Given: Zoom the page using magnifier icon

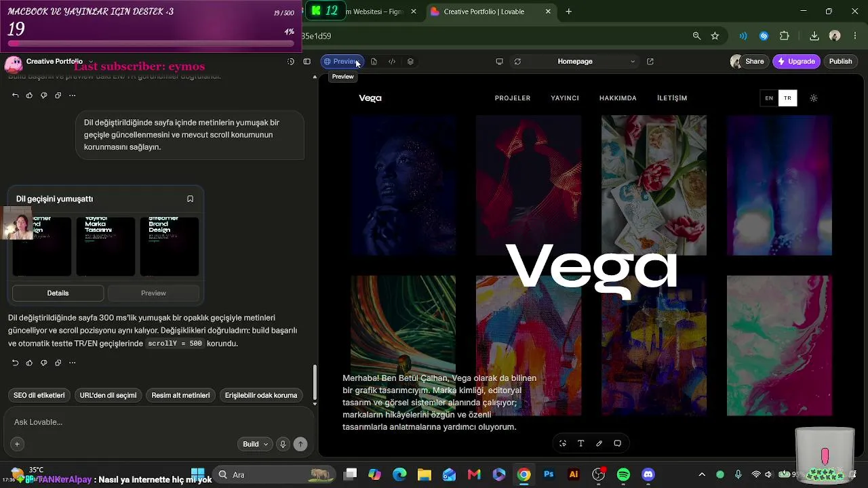Looking at the screenshot, I should coord(696,36).
